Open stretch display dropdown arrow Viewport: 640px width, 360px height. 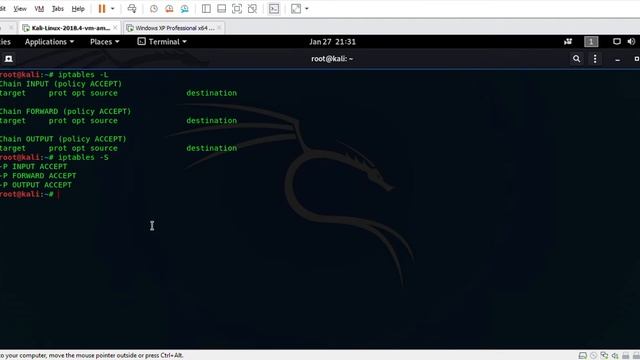click(307, 9)
